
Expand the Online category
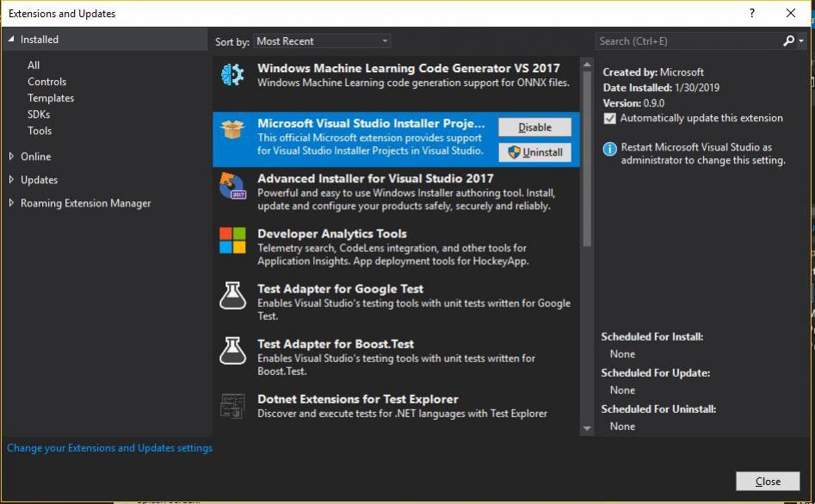[11, 156]
